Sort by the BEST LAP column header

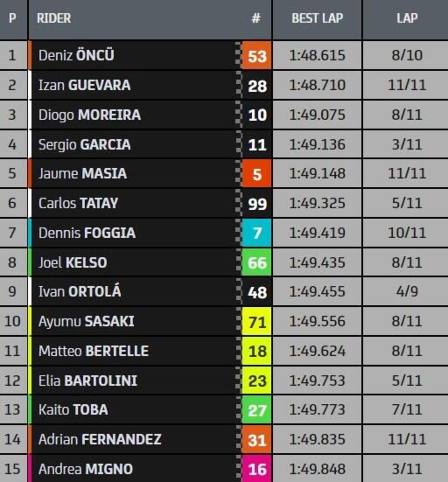point(317,18)
